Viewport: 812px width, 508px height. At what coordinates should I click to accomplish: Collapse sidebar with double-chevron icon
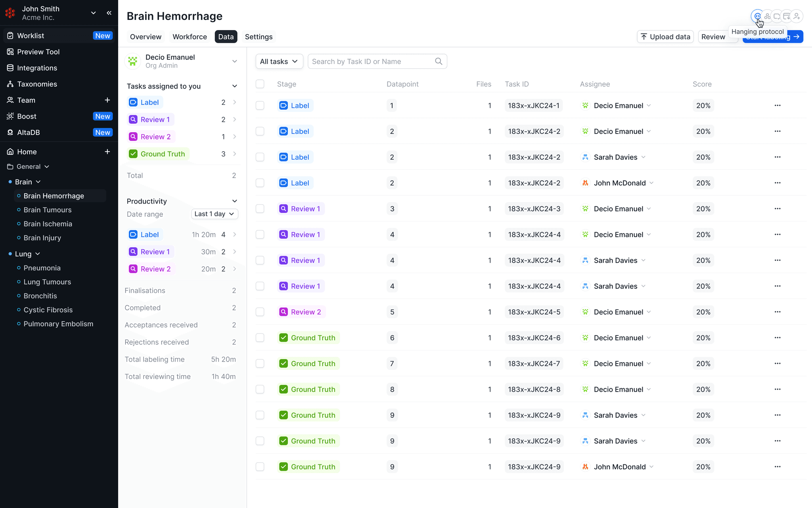109,13
